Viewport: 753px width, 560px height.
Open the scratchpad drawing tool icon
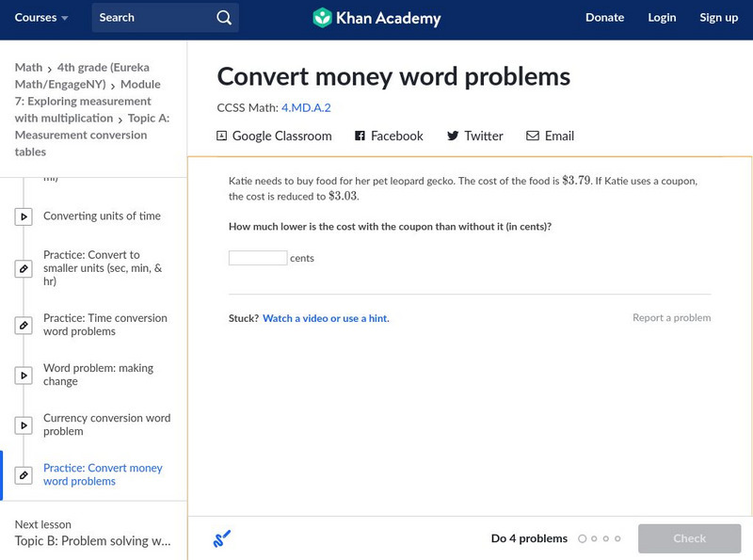click(x=221, y=538)
